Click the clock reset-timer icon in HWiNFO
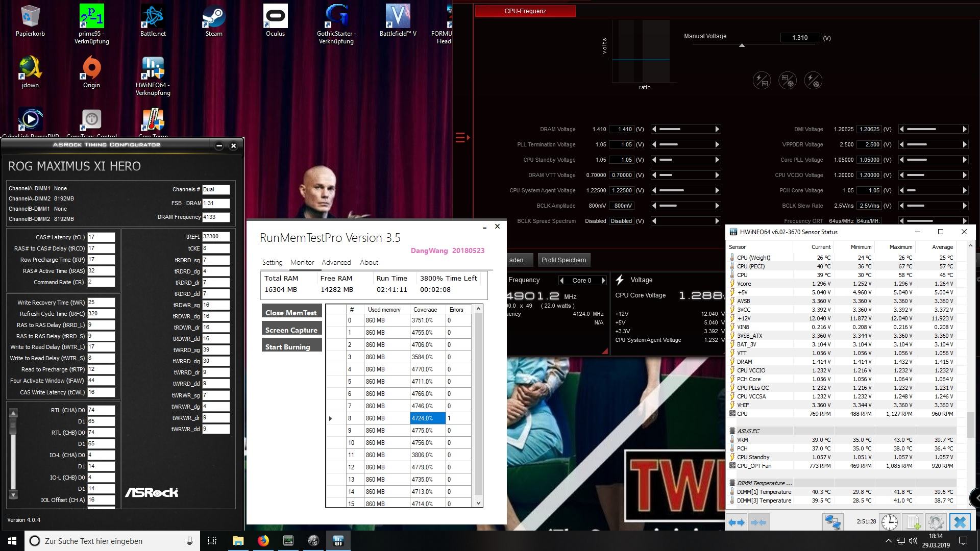 [x=890, y=522]
